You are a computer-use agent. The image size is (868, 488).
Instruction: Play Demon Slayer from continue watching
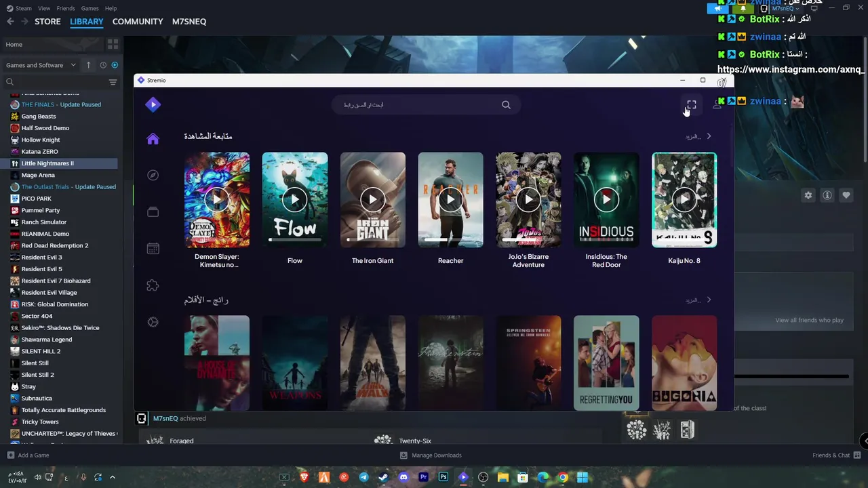(x=217, y=200)
